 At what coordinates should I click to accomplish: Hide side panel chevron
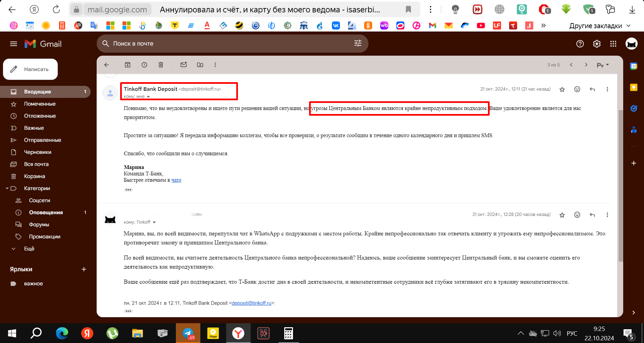click(x=634, y=312)
